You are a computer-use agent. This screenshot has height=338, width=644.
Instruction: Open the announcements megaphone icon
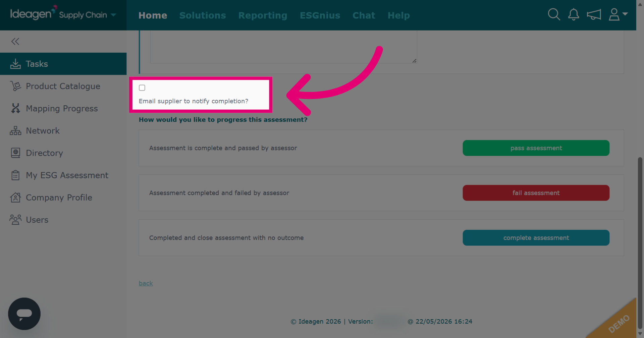click(594, 14)
